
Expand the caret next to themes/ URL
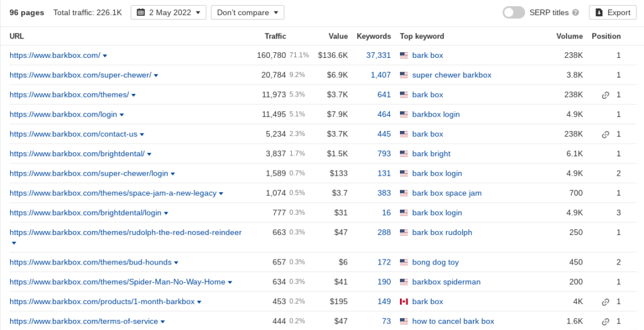tap(133, 96)
